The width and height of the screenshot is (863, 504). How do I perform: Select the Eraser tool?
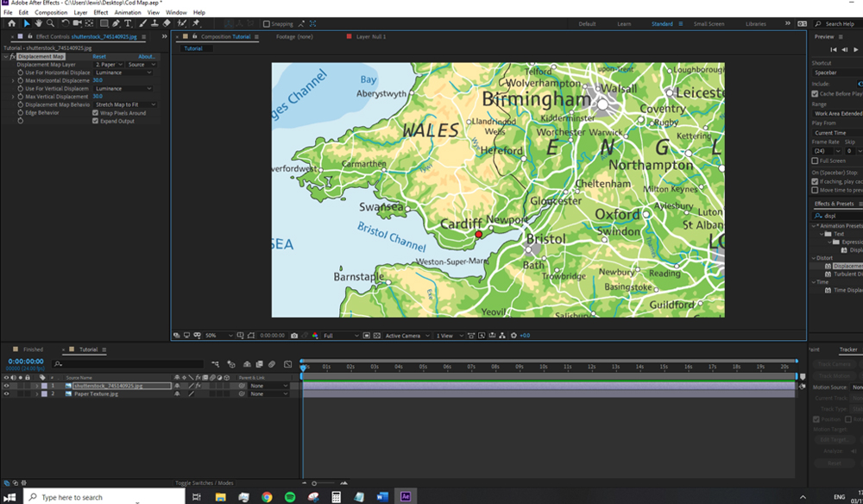167,23
